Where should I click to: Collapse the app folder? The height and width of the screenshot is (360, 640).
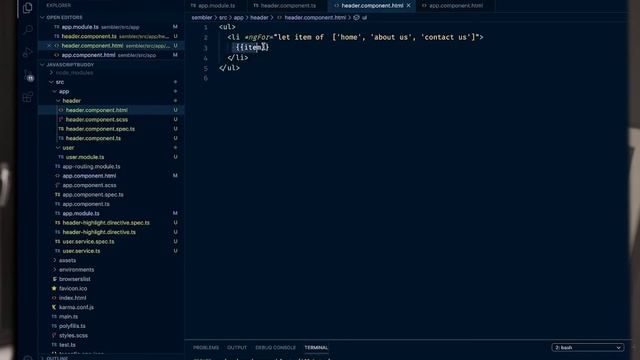coord(64,91)
